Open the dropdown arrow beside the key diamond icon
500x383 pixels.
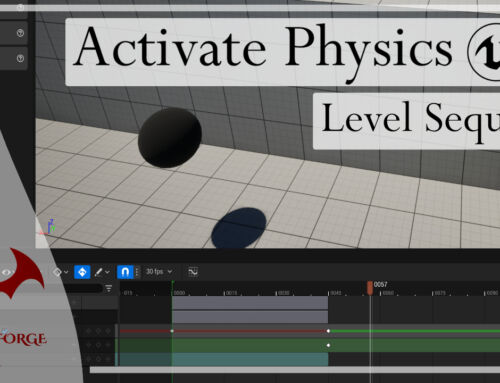[66, 272]
